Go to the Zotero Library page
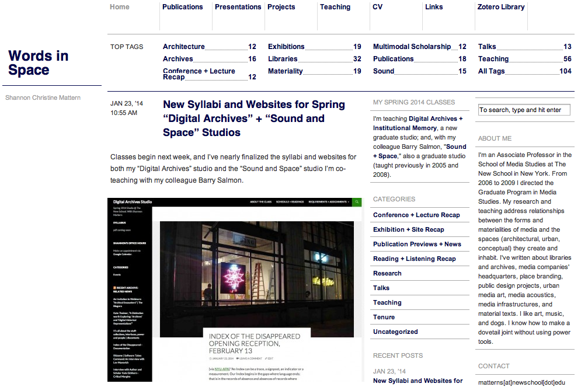Screen dimensions: 588x387 click(x=500, y=7)
